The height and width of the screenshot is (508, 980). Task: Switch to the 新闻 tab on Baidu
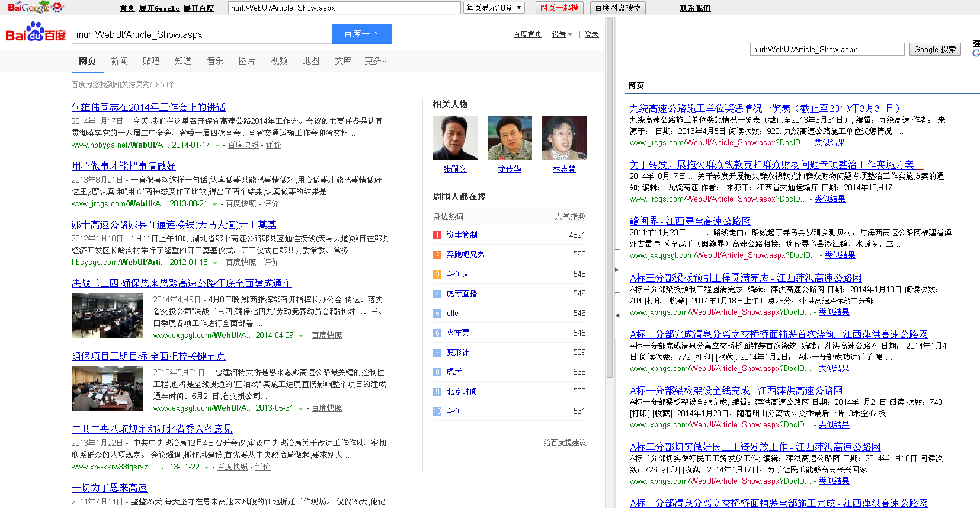pyautogui.click(x=119, y=61)
